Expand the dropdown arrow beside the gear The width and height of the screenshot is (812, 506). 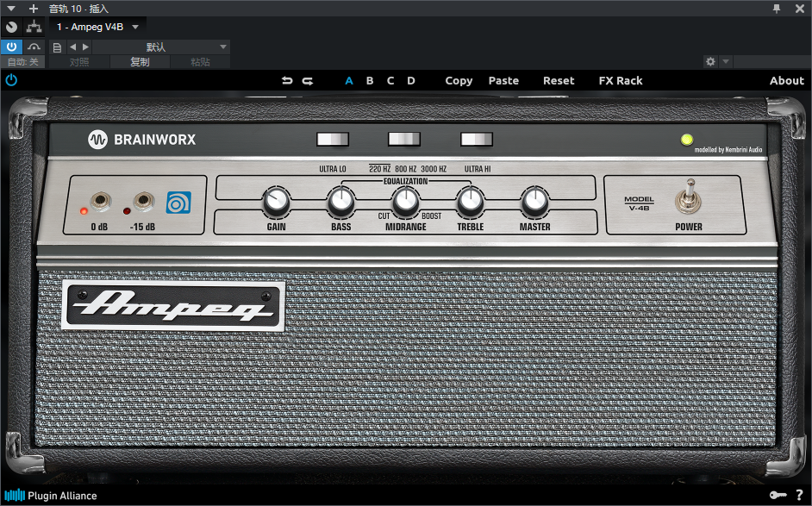726,61
